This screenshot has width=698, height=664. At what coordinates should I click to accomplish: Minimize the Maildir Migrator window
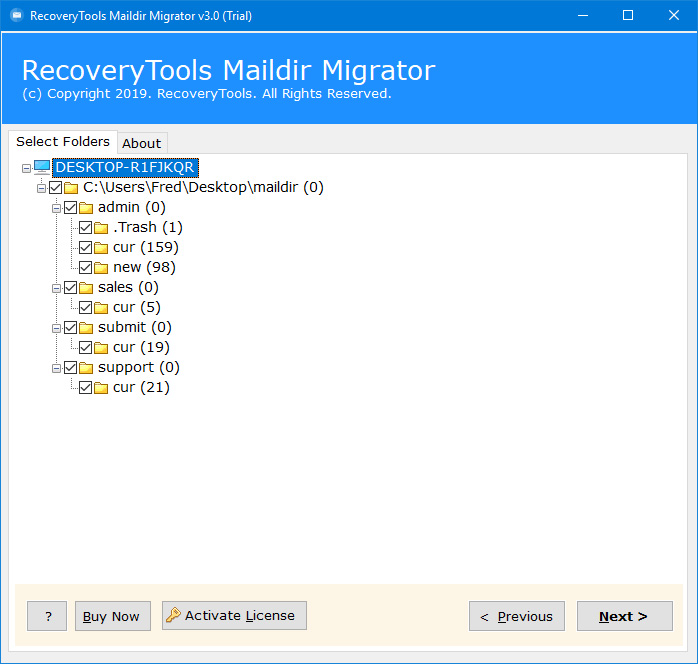click(583, 16)
